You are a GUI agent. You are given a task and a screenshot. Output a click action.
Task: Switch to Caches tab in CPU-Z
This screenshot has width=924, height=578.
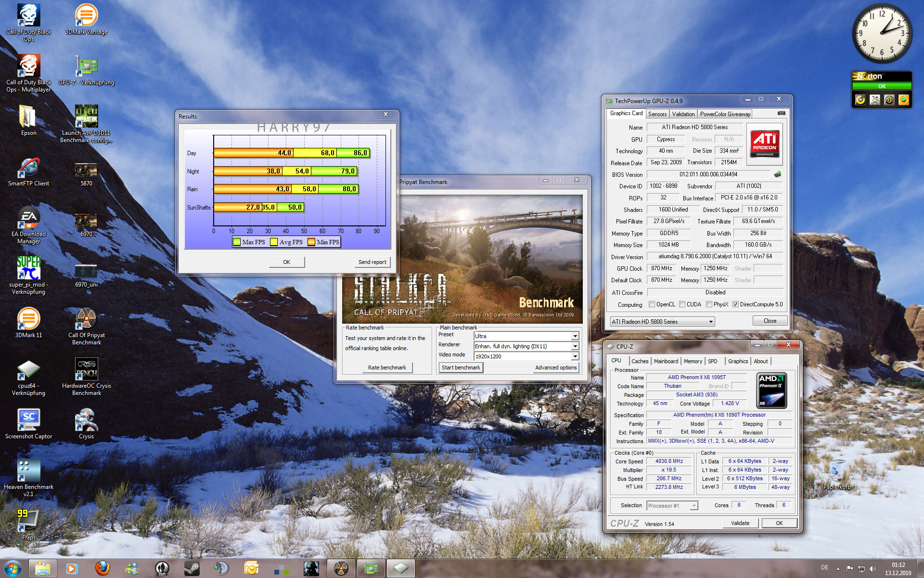[640, 361]
